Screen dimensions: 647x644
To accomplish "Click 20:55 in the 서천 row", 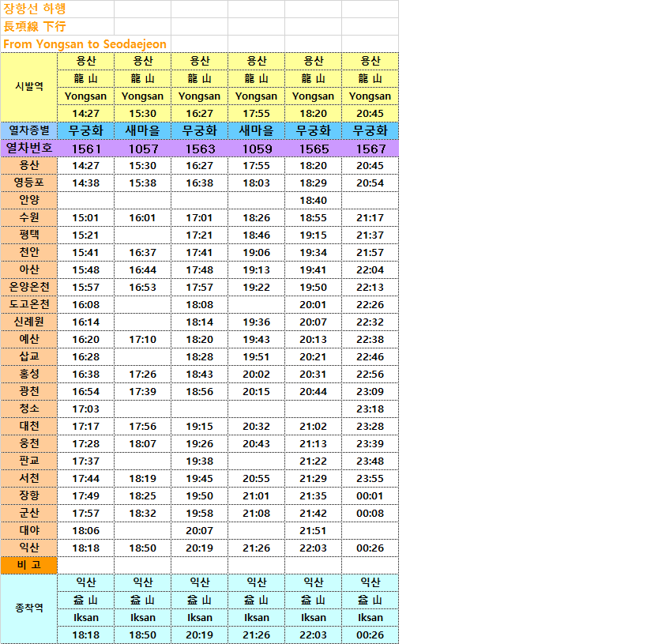I will click(257, 477).
